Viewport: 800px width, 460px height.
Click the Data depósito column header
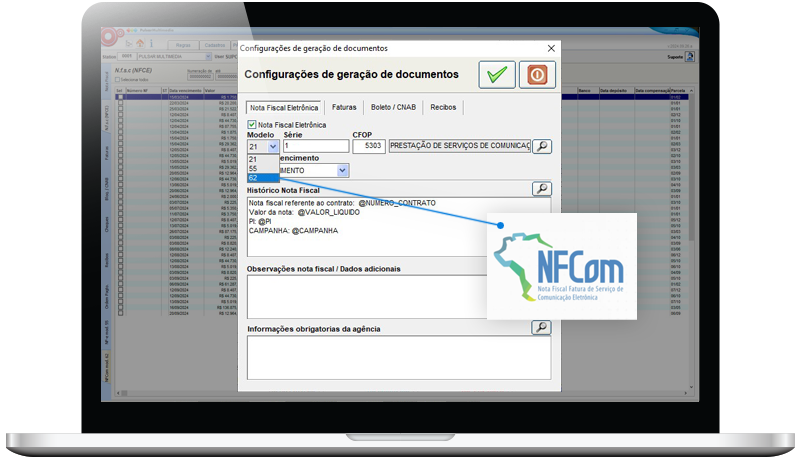[x=616, y=90]
